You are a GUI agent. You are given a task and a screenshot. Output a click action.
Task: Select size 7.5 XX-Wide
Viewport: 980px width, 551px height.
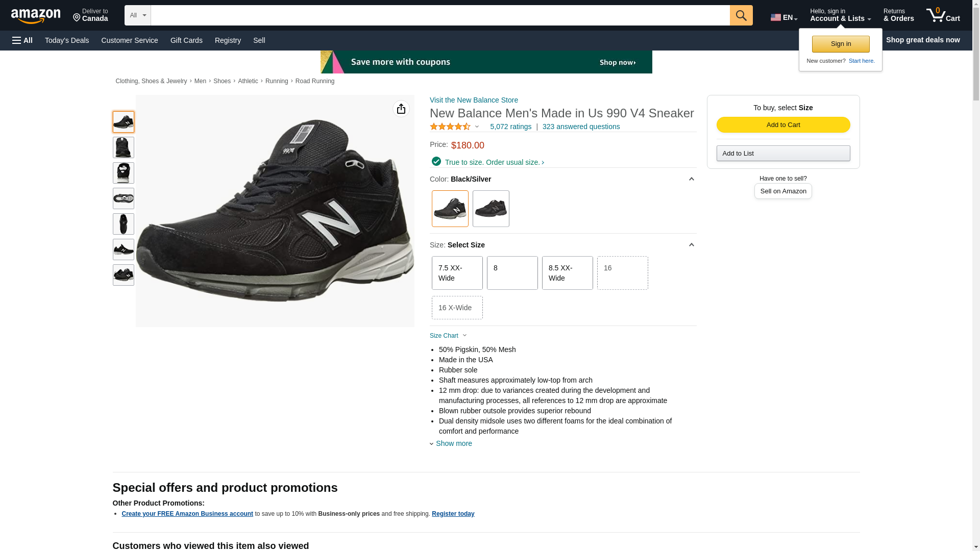[457, 273]
